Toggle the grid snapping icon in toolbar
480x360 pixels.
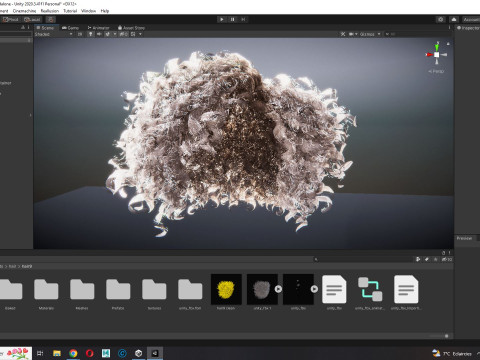tap(51, 19)
